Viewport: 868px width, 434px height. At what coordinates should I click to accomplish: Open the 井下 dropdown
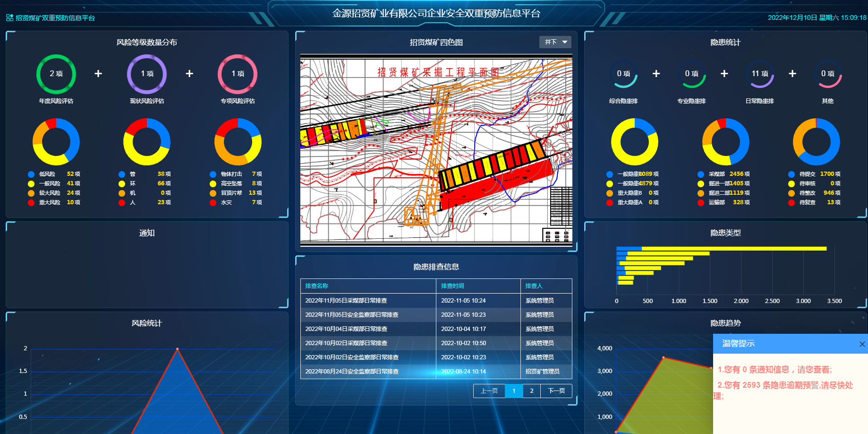click(555, 42)
